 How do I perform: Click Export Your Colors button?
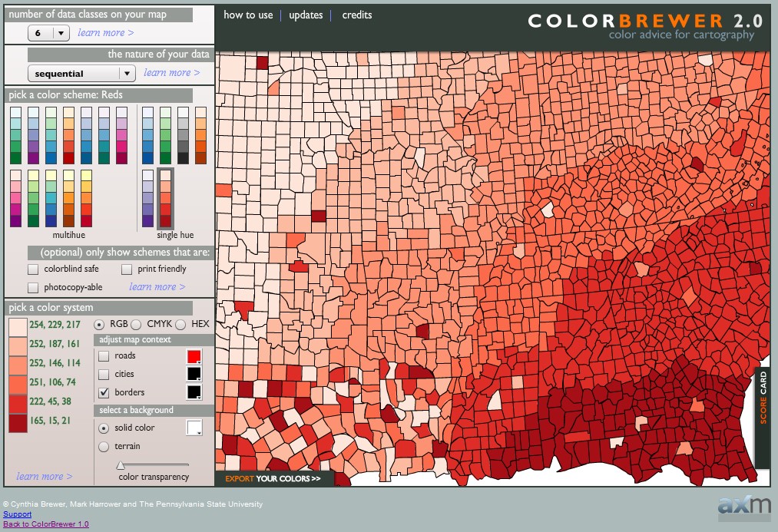click(x=273, y=478)
